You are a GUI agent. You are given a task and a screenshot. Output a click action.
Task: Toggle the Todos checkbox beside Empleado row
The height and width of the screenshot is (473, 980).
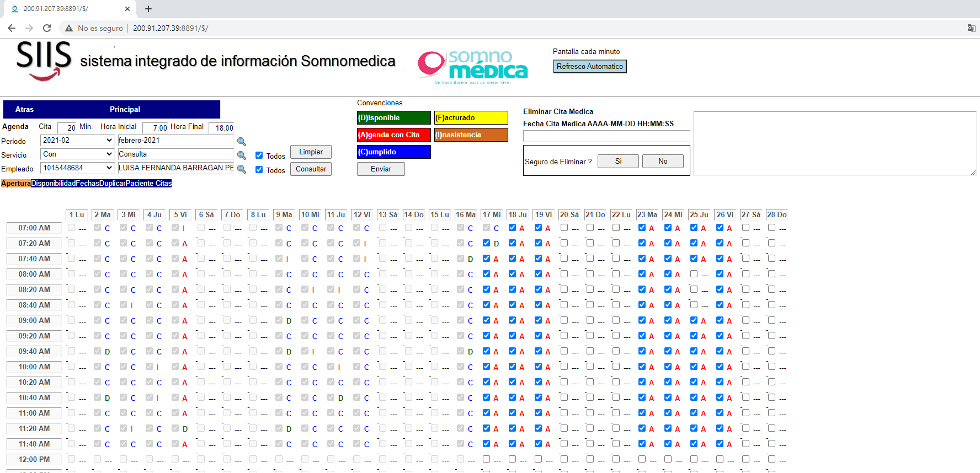259,170
